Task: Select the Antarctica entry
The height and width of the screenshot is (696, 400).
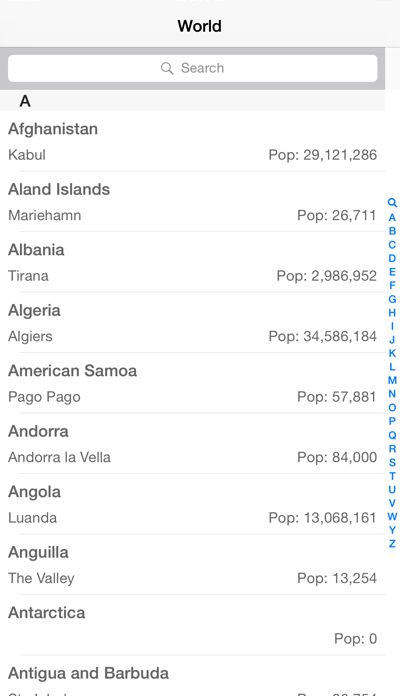Action: 193,625
